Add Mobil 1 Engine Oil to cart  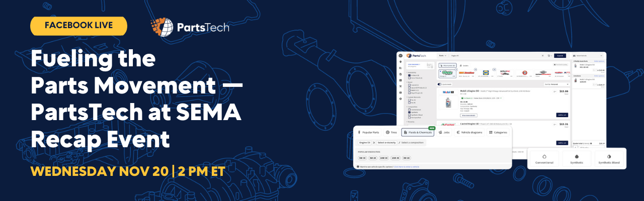click(x=562, y=115)
